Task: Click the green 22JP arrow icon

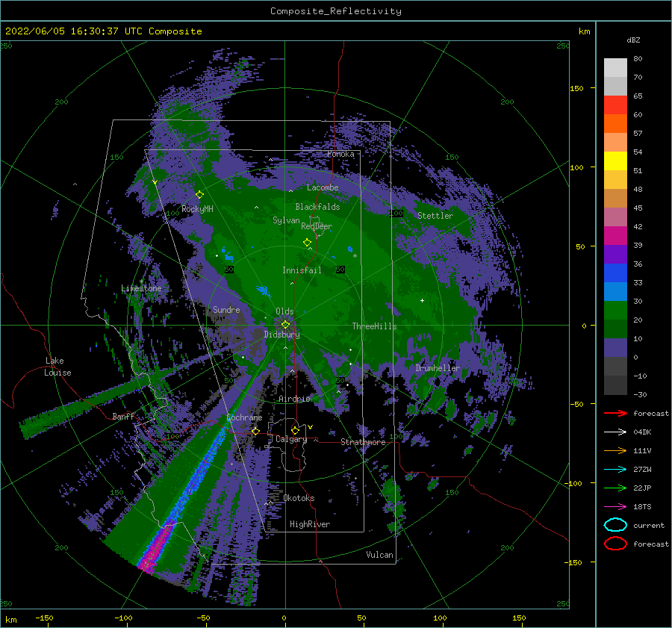Action: (x=615, y=488)
